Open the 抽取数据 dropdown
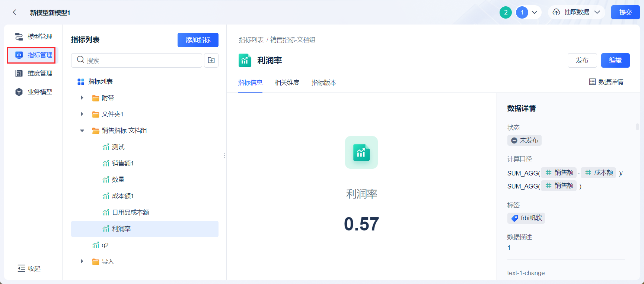The image size is (644, 284). tap(576, 12)
